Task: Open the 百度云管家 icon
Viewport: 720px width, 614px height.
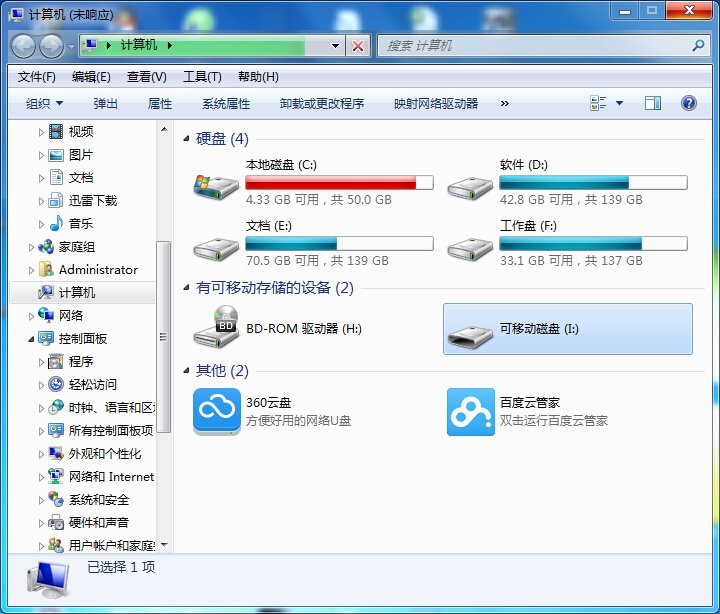Action: (x=471, y=411)
